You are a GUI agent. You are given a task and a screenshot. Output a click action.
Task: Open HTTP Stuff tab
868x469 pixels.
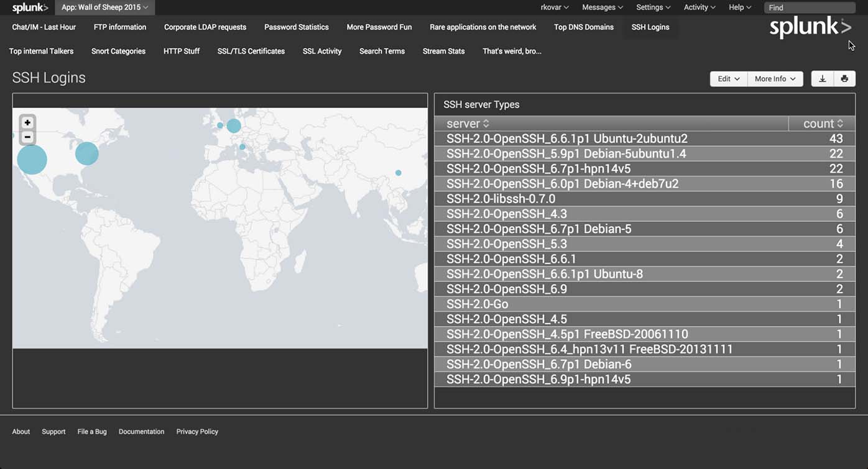click(182, 52)
